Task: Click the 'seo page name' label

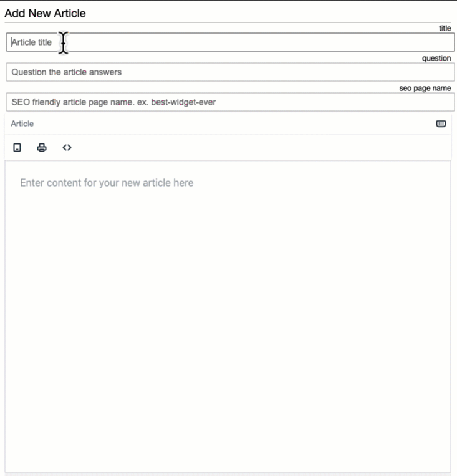Action: point(425,88)
